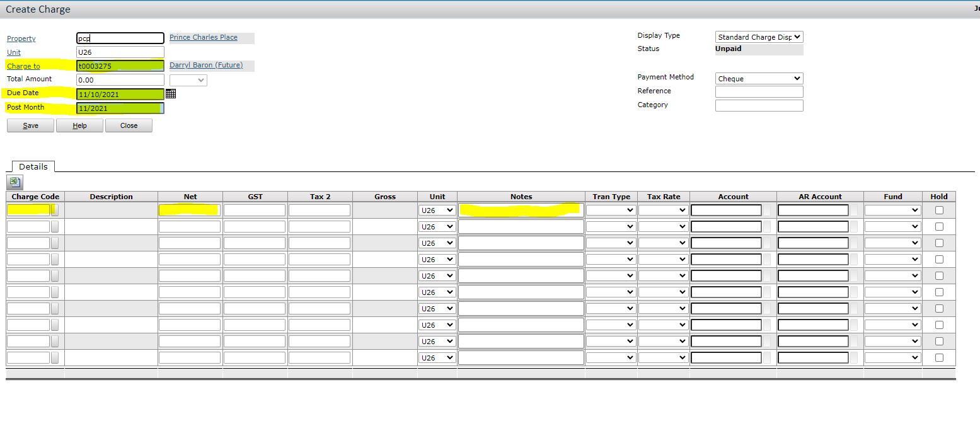Select the Details tab
Viewport: 980px width, 421px height.
pyautogui.click(x=33, y=166)
